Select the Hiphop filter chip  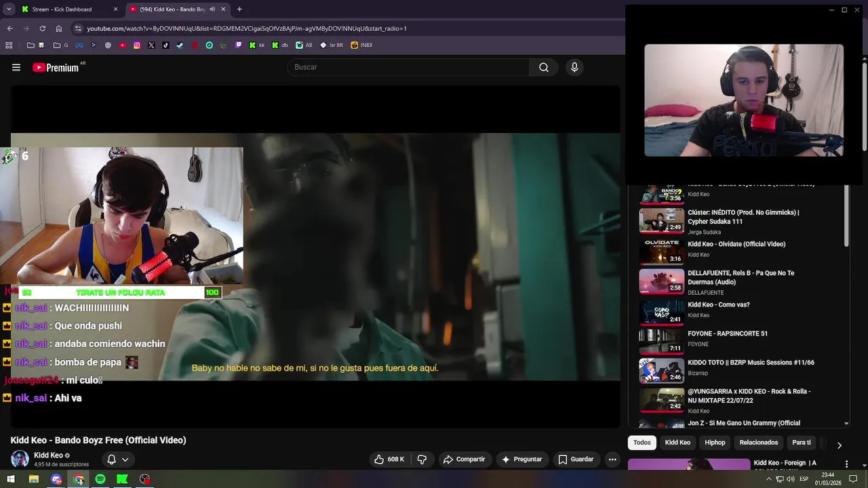[x=715, y=443]
